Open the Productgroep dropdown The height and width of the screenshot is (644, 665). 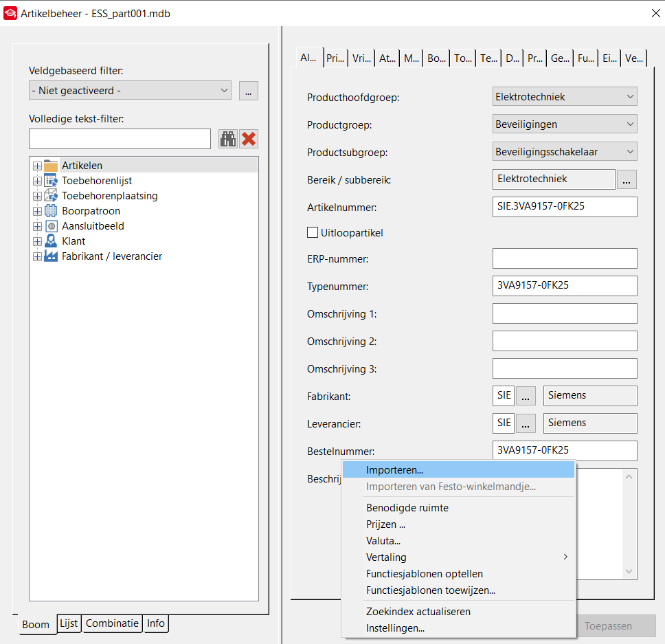[x=565, y=124]
